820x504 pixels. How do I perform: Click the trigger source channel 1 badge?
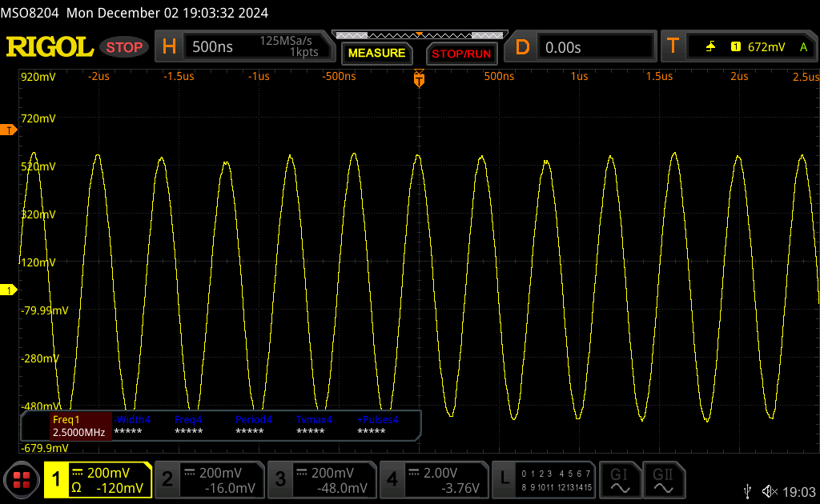[736, 47]
